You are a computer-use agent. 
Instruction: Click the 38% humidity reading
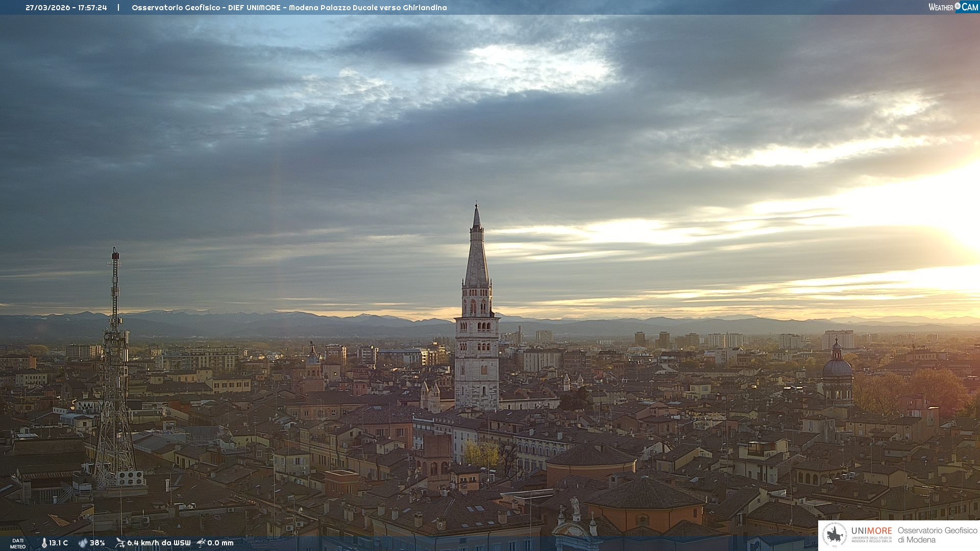point(97,543)
